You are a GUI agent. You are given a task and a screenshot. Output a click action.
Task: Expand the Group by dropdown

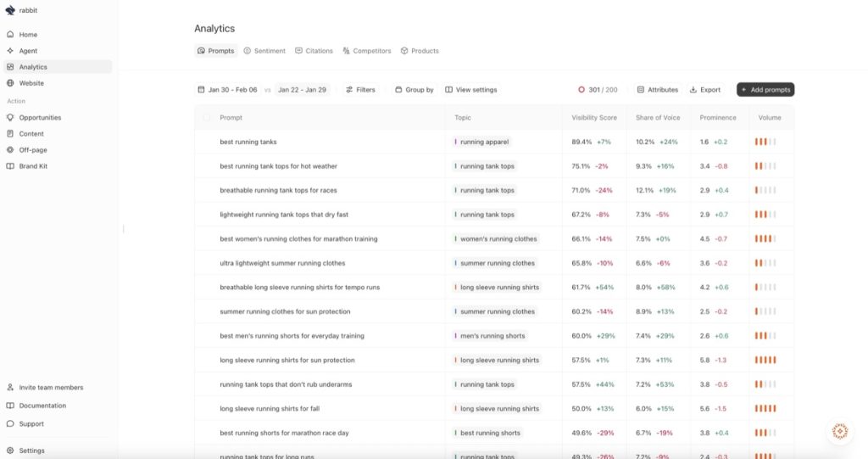[x=414, y=90]
